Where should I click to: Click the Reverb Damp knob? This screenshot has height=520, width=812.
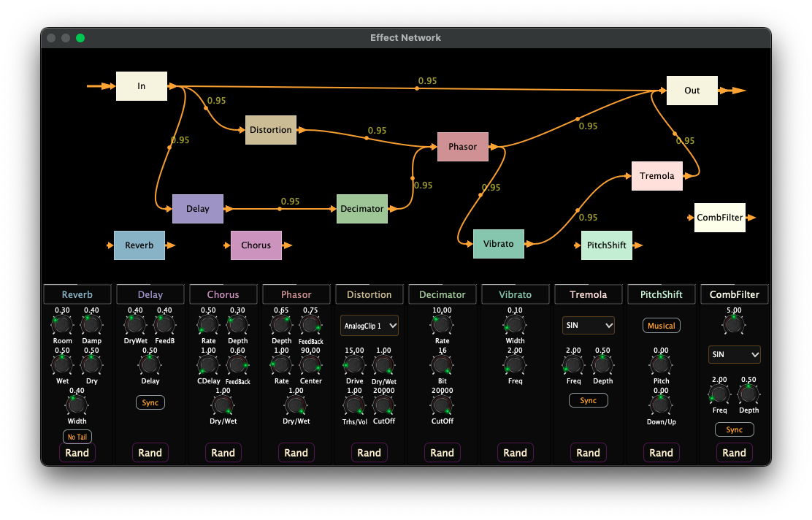[92, 325]
